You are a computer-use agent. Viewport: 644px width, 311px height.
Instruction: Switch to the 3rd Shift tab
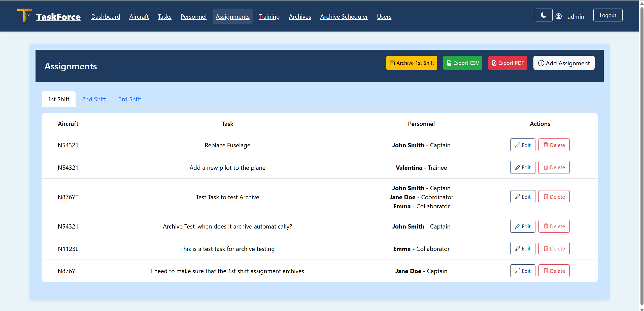tap(130, 99)
